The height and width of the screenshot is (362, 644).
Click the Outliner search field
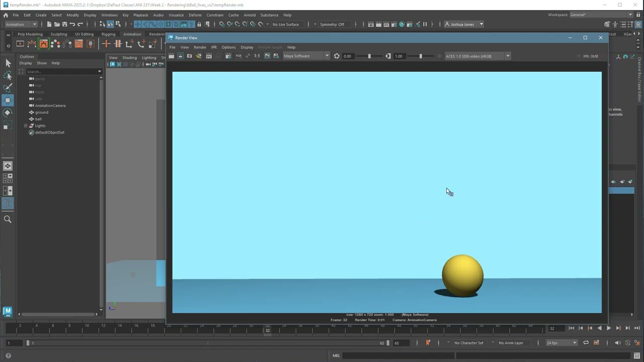click(x=63, y=71)
